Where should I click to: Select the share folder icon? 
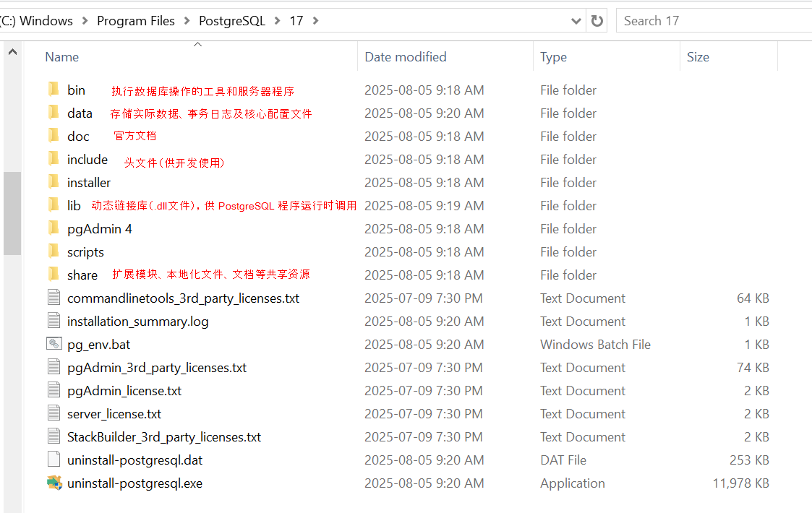(x=54, y=275)
